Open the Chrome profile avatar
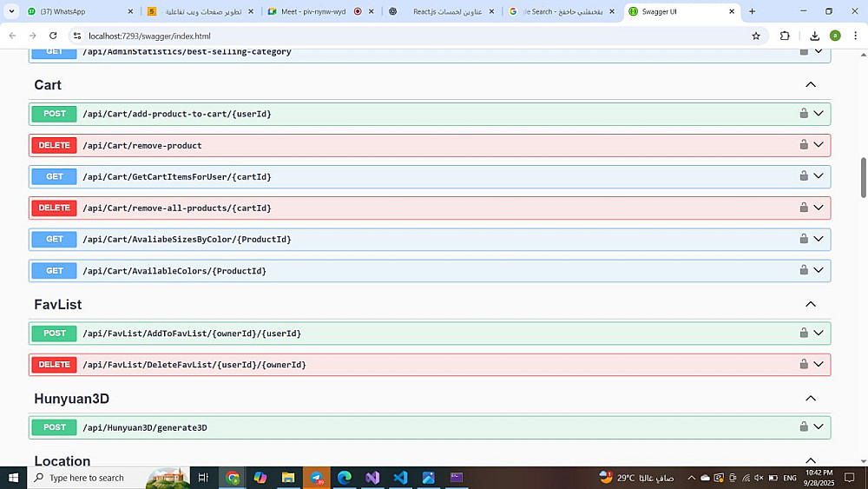Viewport: 868px width, 489px height. [835, 36]
